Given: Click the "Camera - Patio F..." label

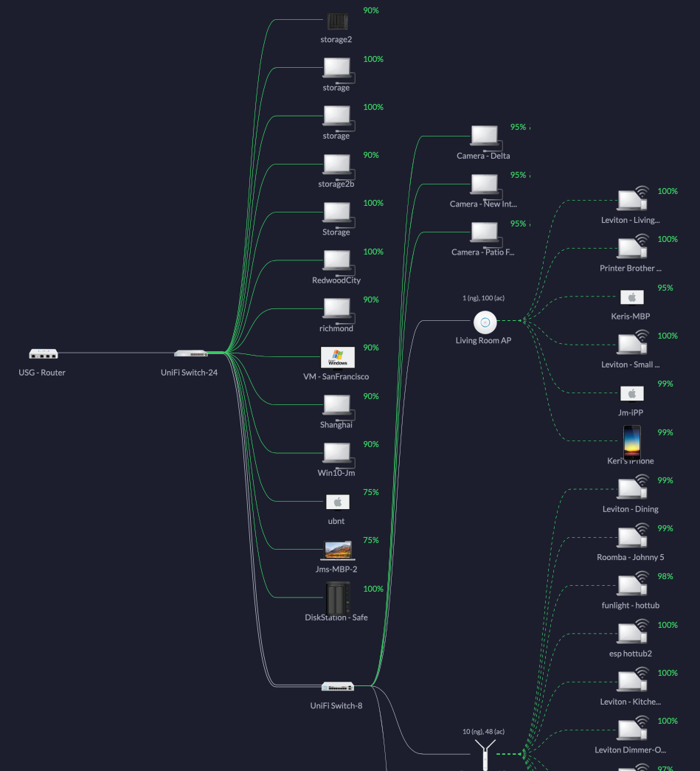Looking at the screenshot, I should click(x=482, y=253).
